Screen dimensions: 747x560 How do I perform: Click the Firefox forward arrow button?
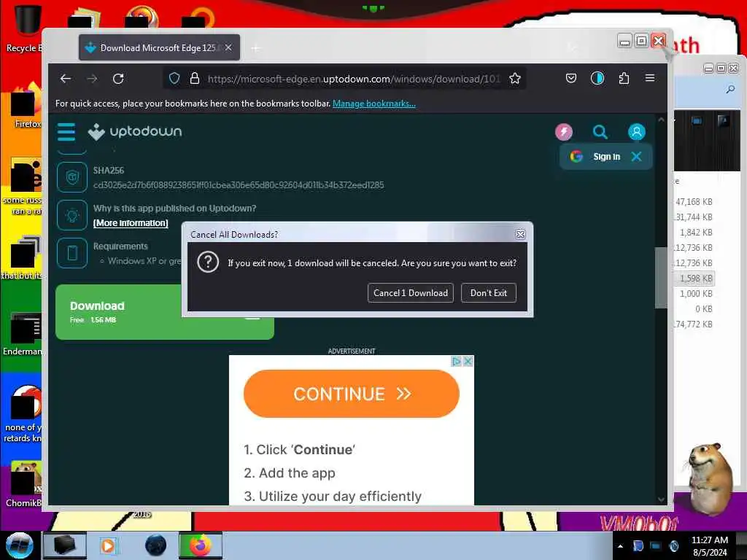pos(92,79)
